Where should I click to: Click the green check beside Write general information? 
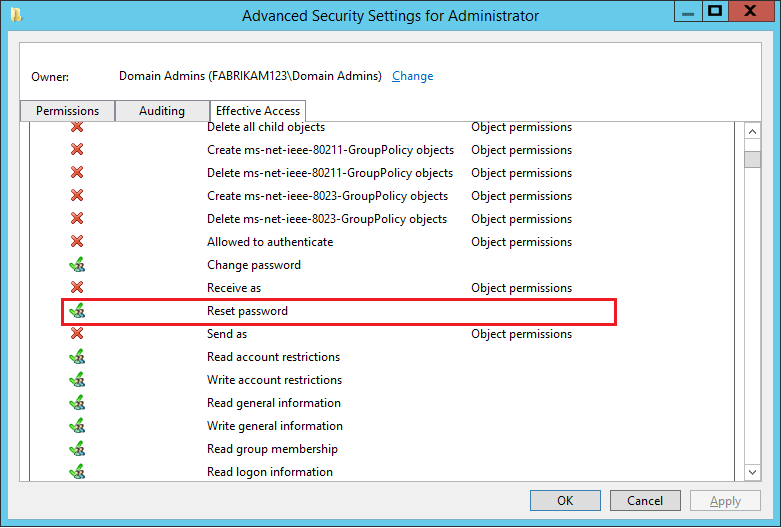[77, 426]
